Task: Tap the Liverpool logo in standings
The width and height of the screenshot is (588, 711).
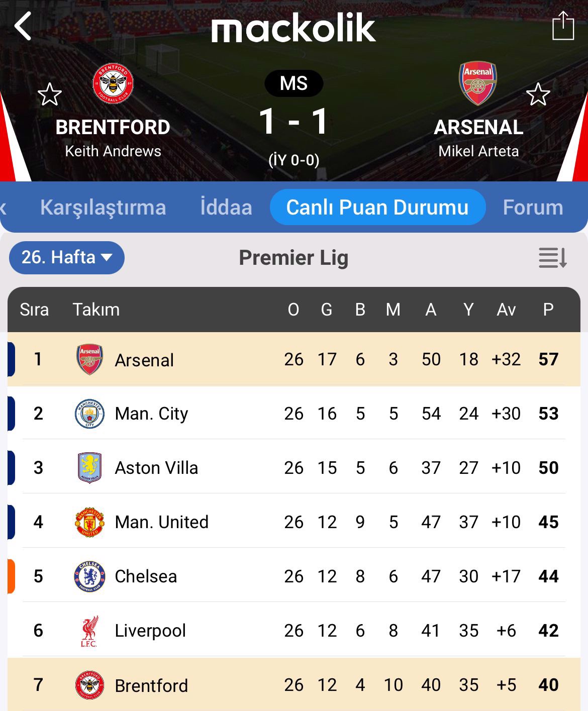Action: pyautogui.click(x=89, y=631)
